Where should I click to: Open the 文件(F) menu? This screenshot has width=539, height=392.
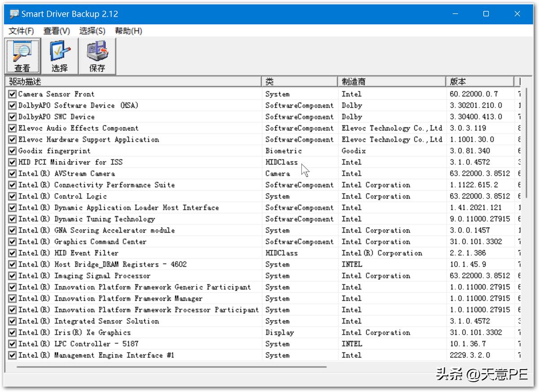point(21,31)
